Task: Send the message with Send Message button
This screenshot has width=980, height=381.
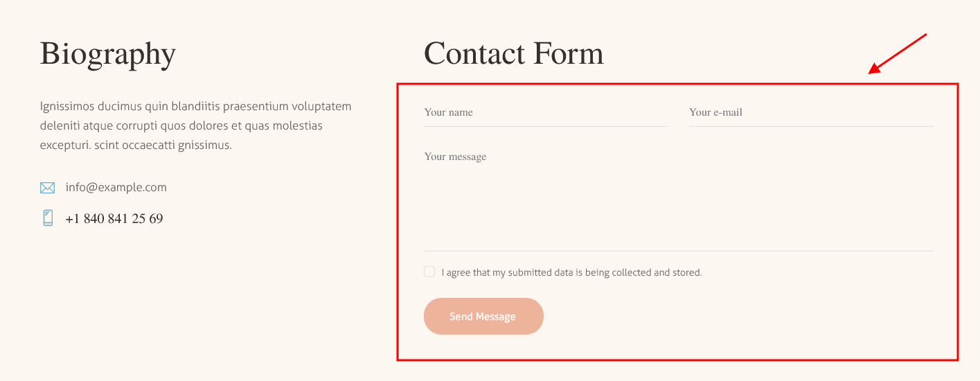Action: click(483, 317)
